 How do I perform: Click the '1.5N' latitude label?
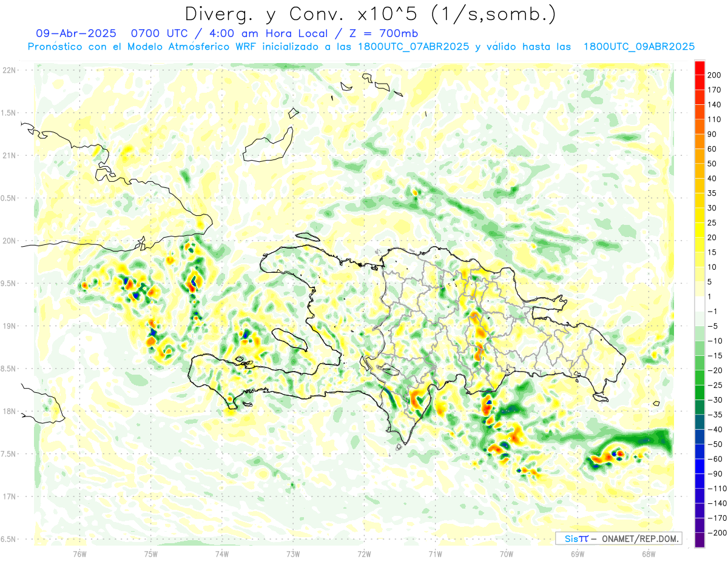coord(8,113)
